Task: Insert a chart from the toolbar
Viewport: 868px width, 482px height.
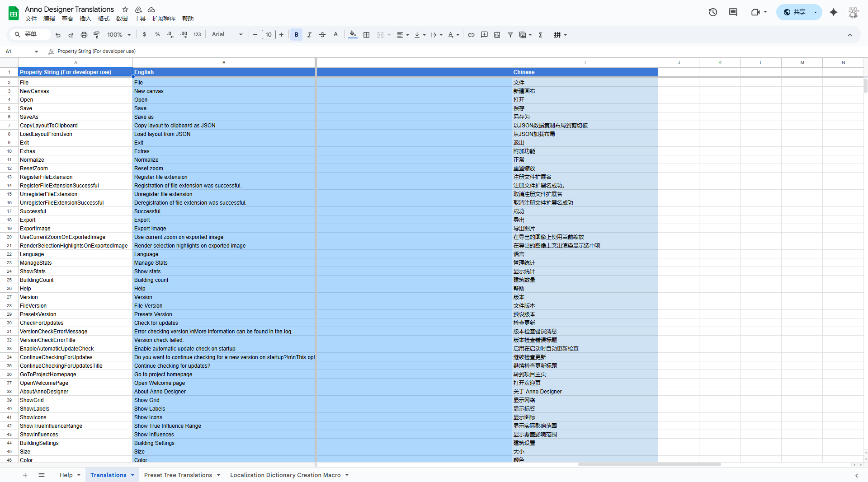Action: pos(497,35)
